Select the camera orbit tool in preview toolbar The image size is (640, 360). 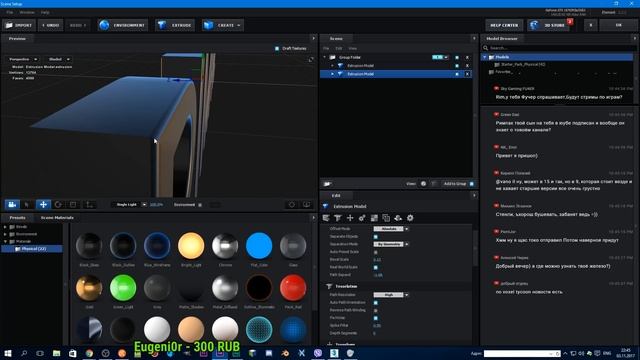point(12,204)
